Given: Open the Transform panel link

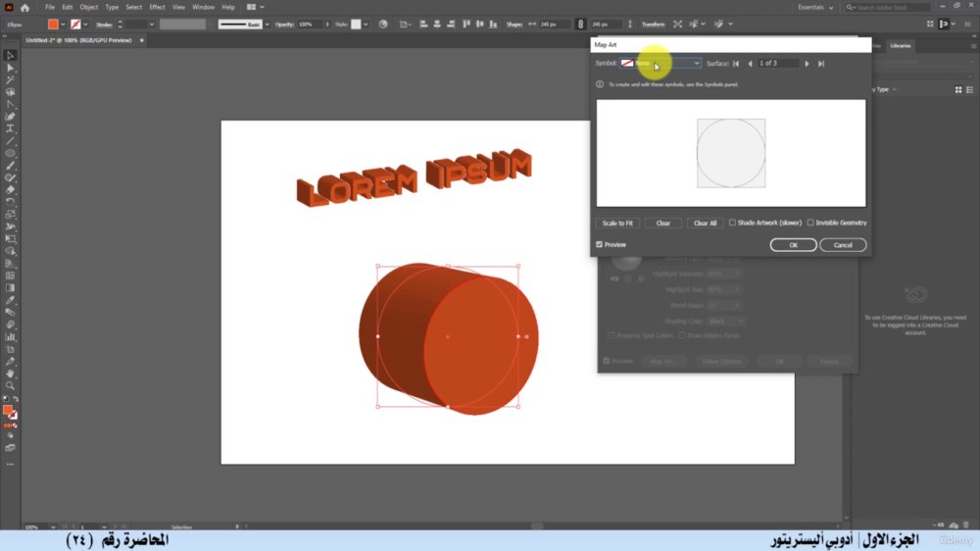Looking at the screenshot, I should pyautogui.click(x=653, y=25).
